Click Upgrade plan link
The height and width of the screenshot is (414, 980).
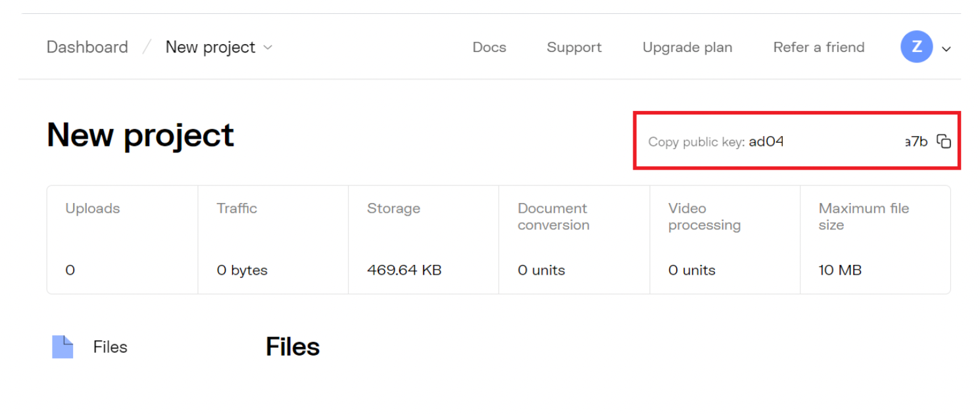pyautogui.click(x=687, y=47)
